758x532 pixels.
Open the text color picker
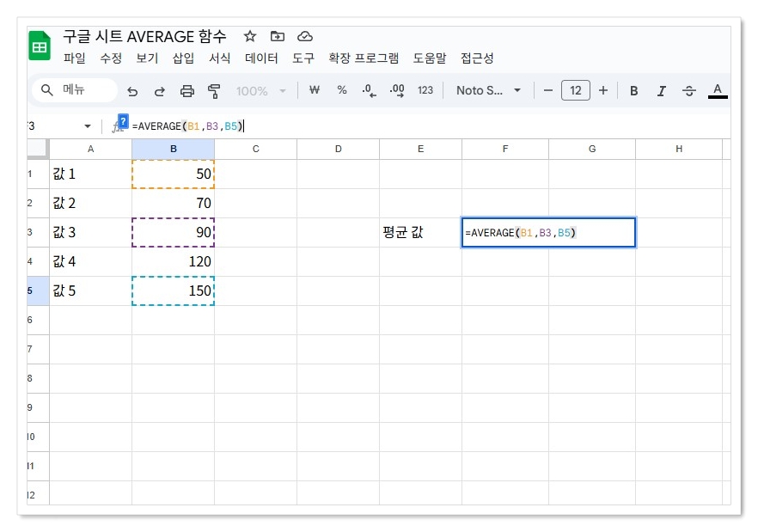(x=718, y=90)
